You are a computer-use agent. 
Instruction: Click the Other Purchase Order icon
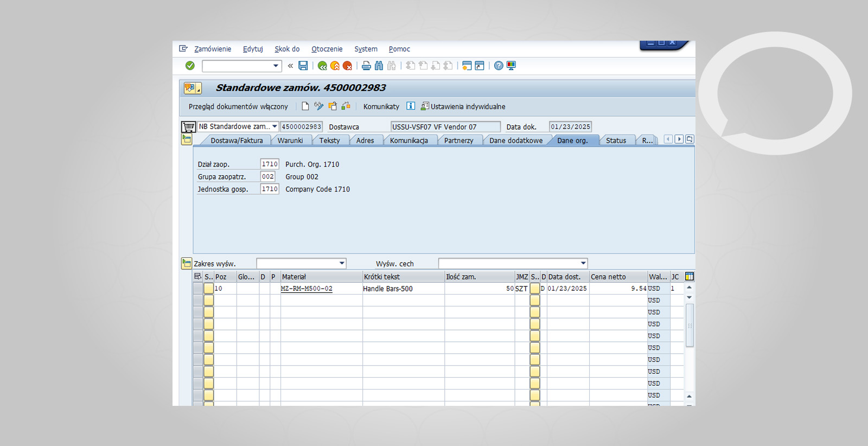pos(333,106)
